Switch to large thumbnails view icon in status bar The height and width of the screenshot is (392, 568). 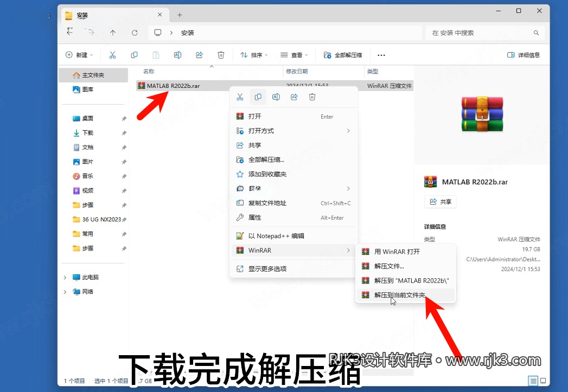[543, 381]
